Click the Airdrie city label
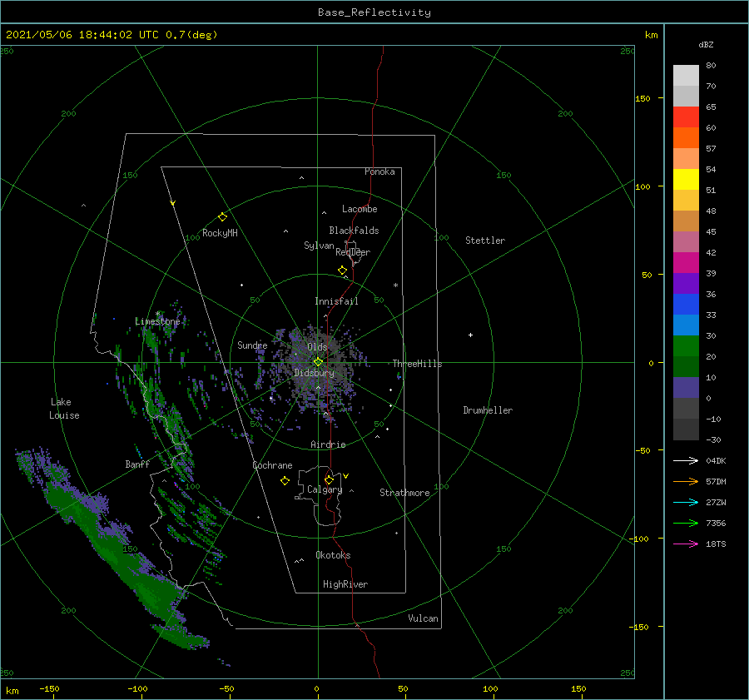 coord(328,444)
